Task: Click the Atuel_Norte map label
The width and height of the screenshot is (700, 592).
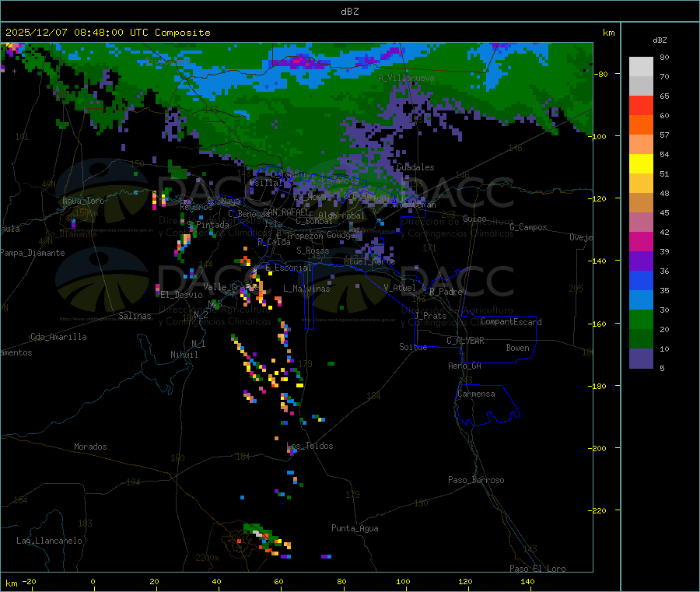Action: click(369, 261)
